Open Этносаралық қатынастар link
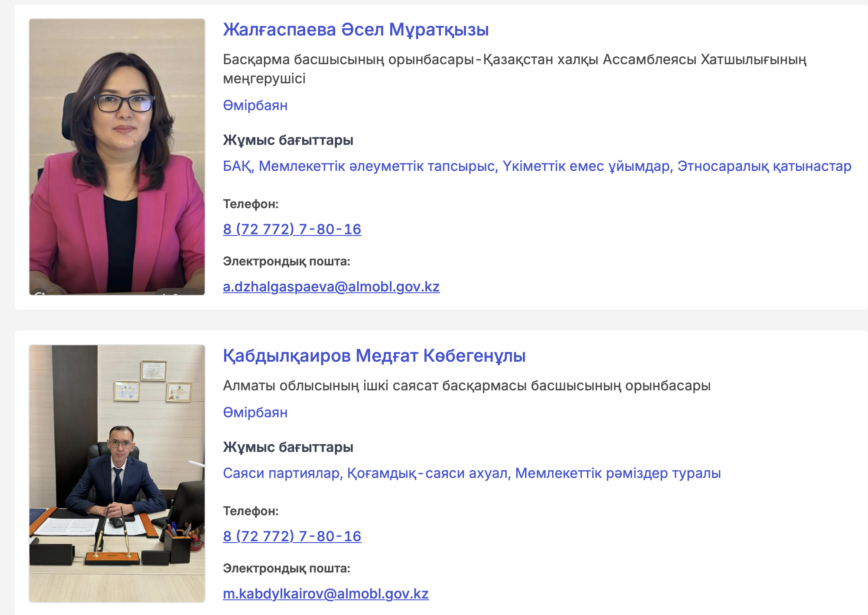Viewport: 868px width, 615px height. [764, 167]
